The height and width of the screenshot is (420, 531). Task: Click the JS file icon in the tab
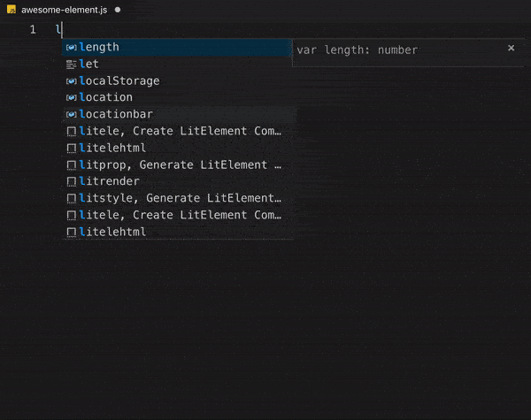[x=12, y=9]
